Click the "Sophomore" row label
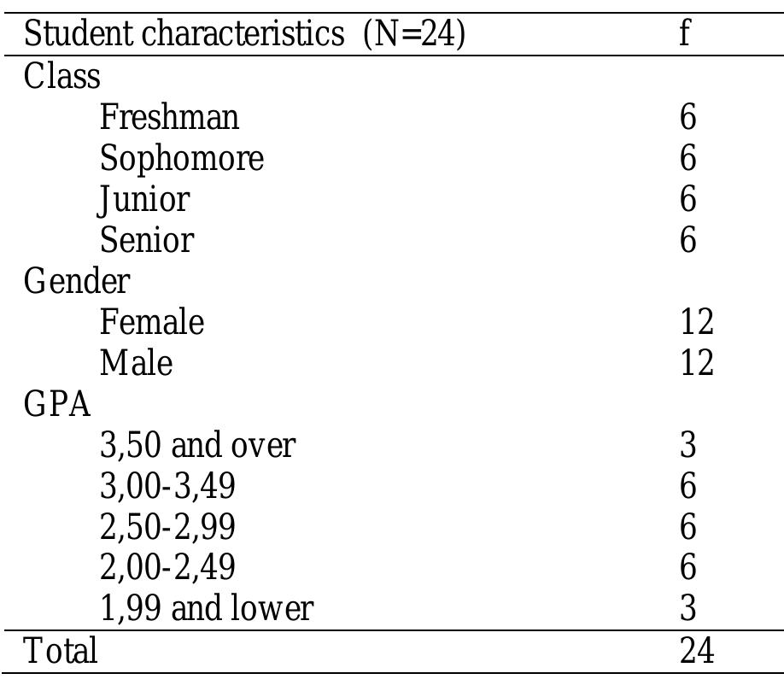Screen dimensions: 784x691 (x=182, y=159)
